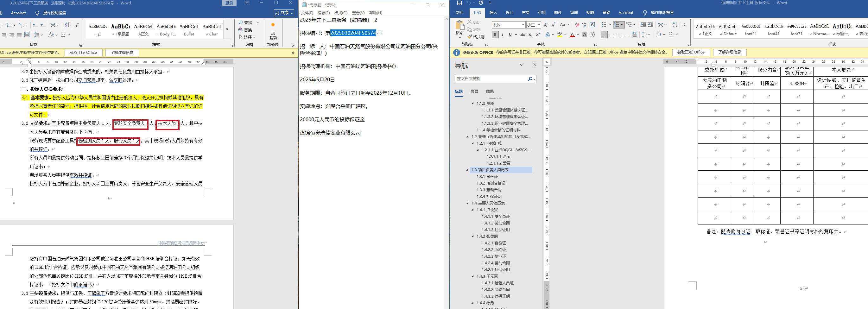Open 1.4.3.1 检验人员证 in navigation pane

[498, 283]
